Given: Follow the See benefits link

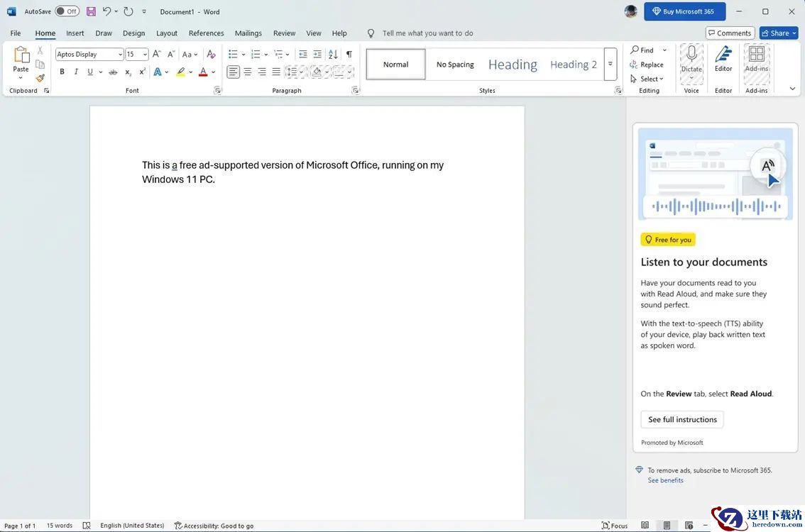Looking at the screenshot, I should pos(665,480).
